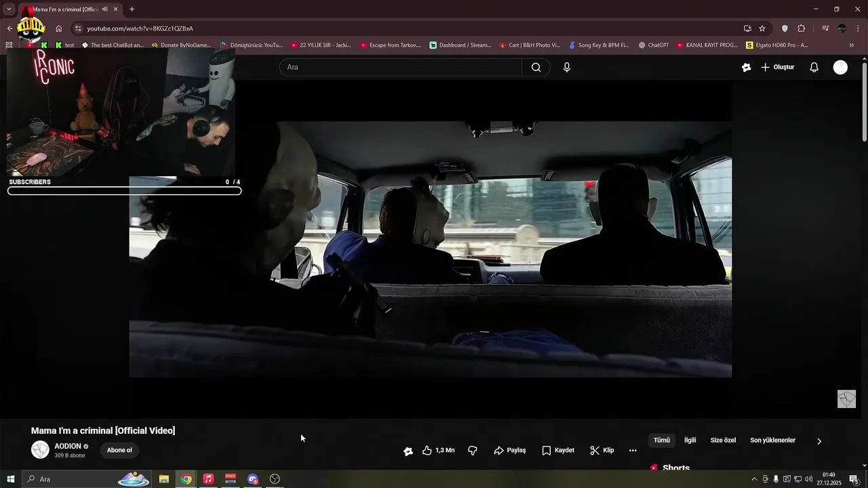Select the Size özel filter chip
Viewport: 868px width, 488px height.
click(723, 441)
